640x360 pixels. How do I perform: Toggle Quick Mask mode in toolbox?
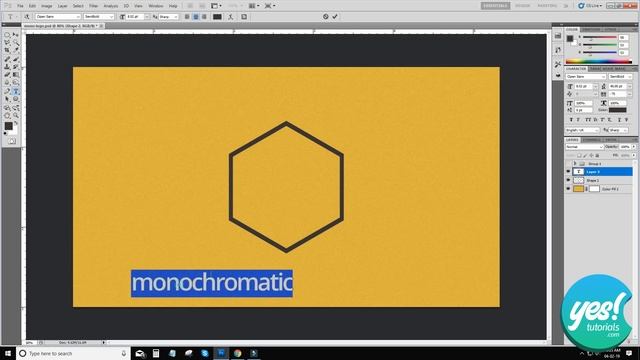12,141
